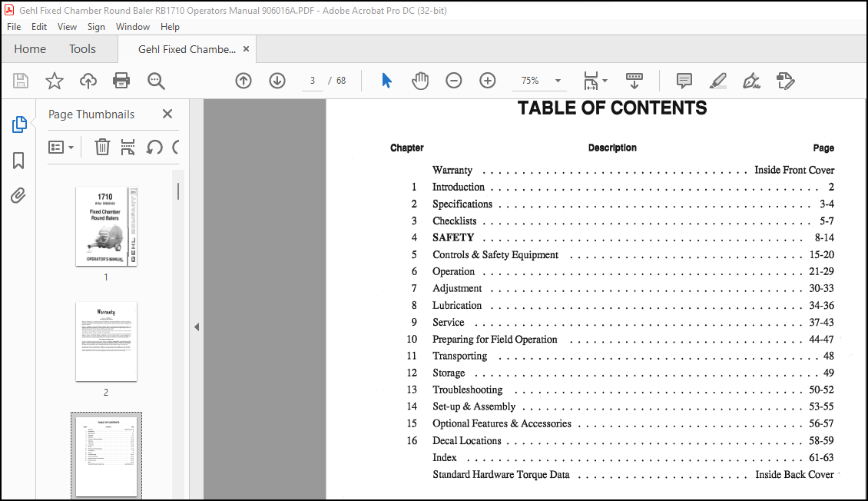Click the Introduction contents entry
Viewport: 868px width, 501px height.
pos(459,187)
